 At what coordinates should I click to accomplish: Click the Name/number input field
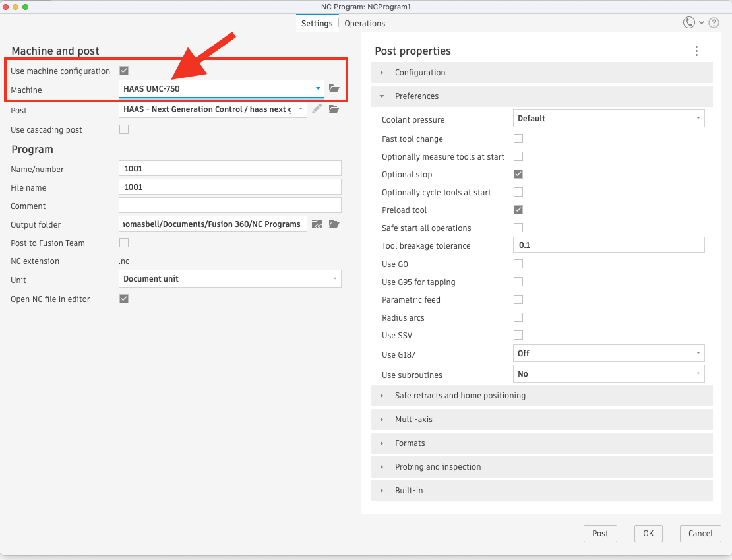tap(229, 169)
